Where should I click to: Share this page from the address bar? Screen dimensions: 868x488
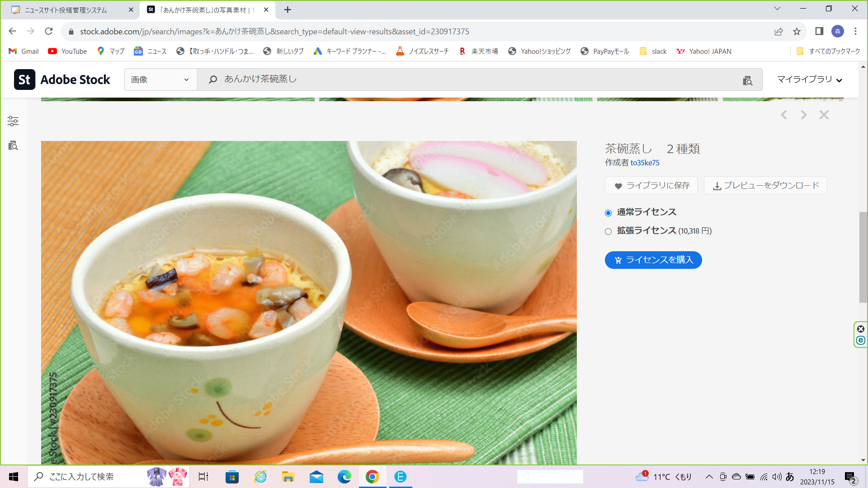(x=778, y=32)
